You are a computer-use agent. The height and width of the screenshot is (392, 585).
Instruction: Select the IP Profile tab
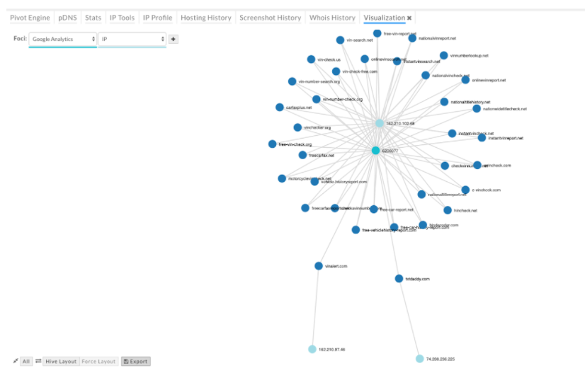tap(157, 18)
